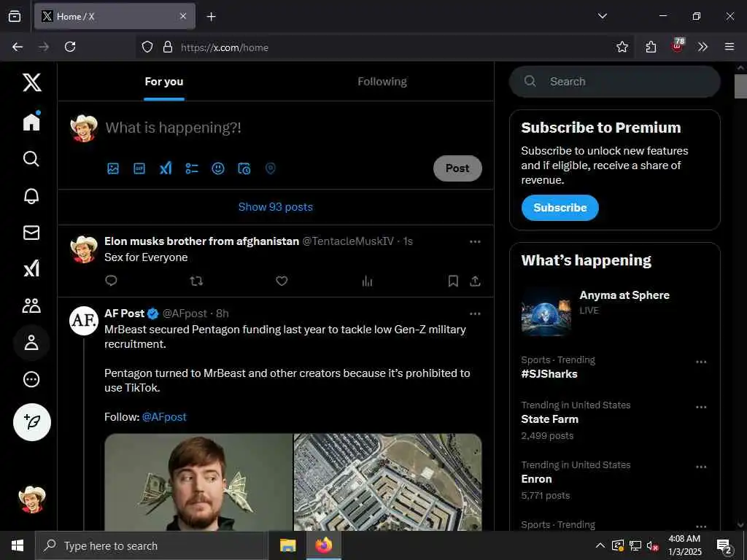Bookmark this page with the star
The width and height of the screenshot is (747, 560).
(x=622, y=47)
